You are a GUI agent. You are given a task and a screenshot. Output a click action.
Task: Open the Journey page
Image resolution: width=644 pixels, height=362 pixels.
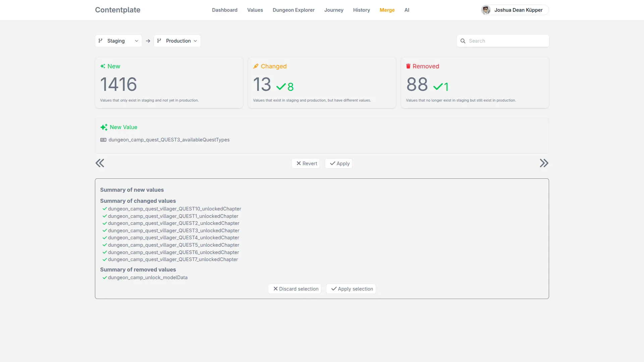click(334, 10)
